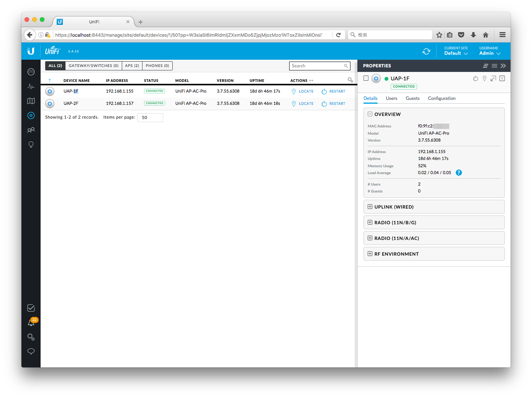Viewport: 532px width, 398px height.
Task: Sort by the IP Address column header
Action: coord(117,81)
